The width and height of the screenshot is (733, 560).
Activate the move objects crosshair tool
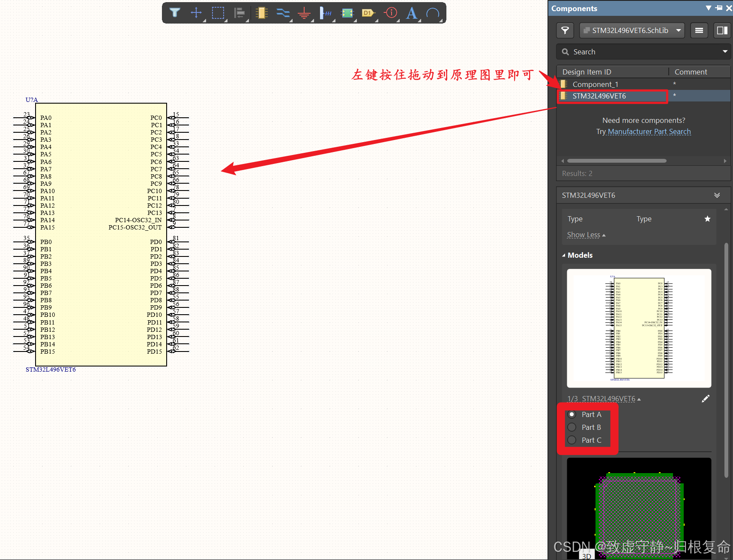(196, 13)
